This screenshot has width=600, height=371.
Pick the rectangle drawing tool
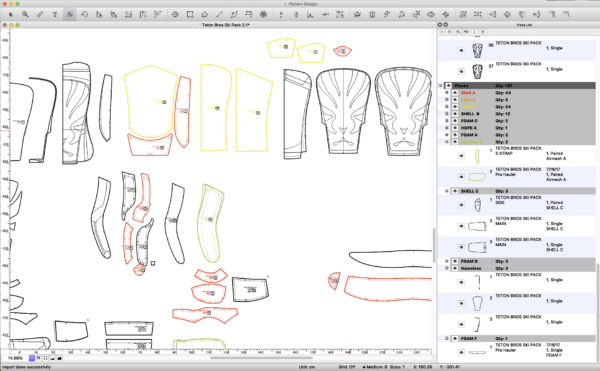tap(190, 15)
